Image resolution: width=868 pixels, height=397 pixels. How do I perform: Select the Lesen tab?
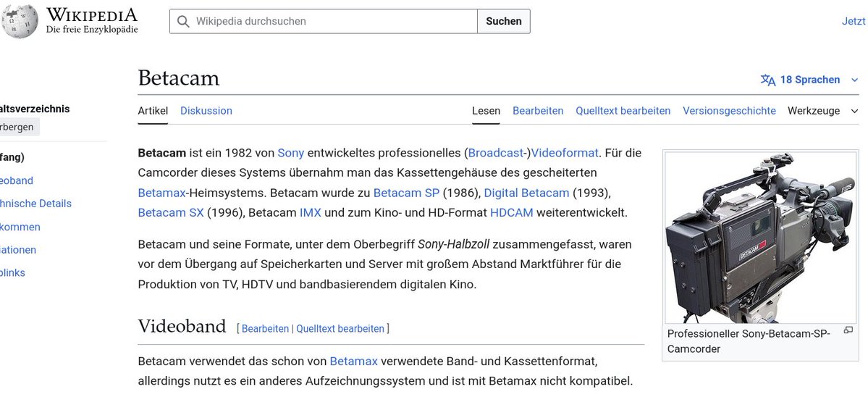tap(486, 111)
